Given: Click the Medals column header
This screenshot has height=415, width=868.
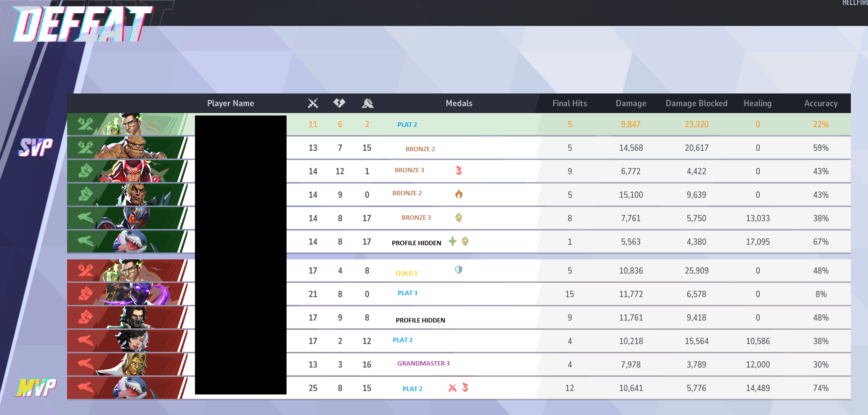Looking at the screenshot, I should [459, 103].
